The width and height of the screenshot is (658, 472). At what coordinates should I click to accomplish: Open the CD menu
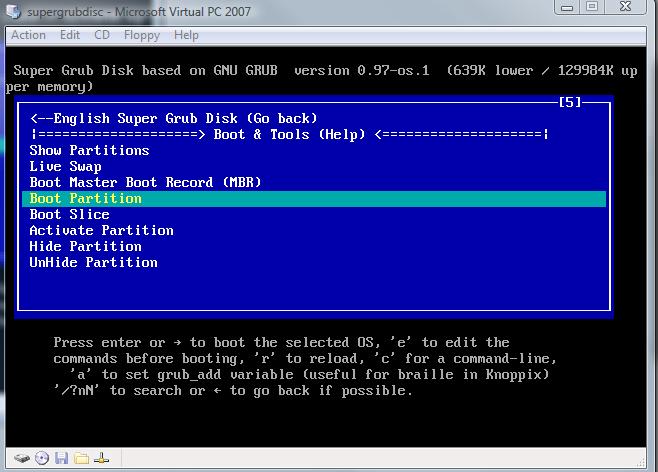[102, 35]
